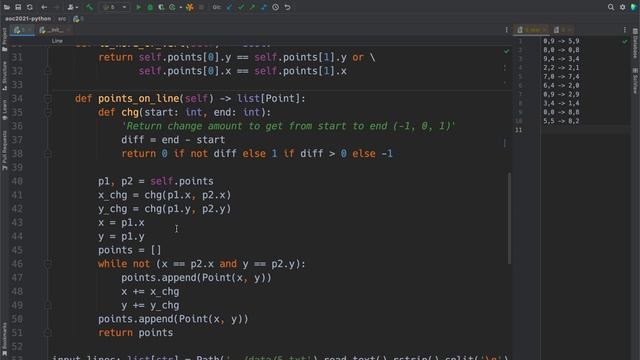
Task: Click aoc2021-python in the breadcrumb bar
Action: pyautogui.click(x=28, y=19)
